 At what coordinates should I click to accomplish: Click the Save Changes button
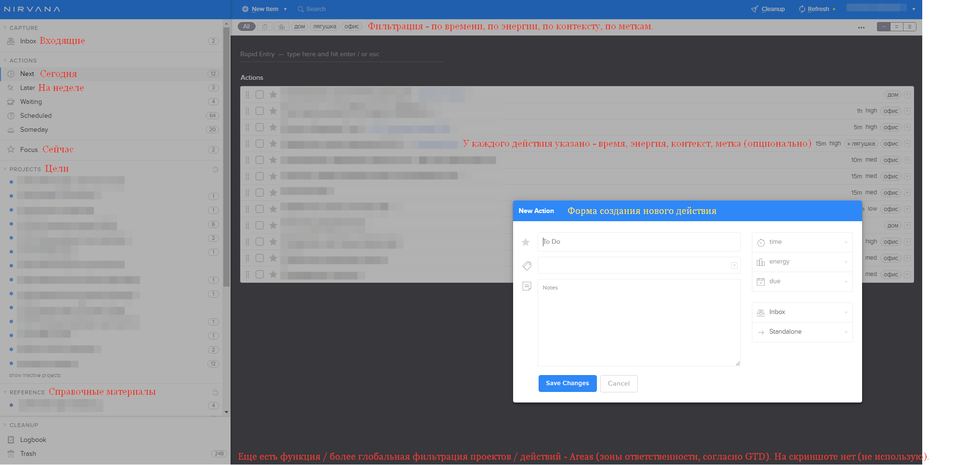(567, 383)
